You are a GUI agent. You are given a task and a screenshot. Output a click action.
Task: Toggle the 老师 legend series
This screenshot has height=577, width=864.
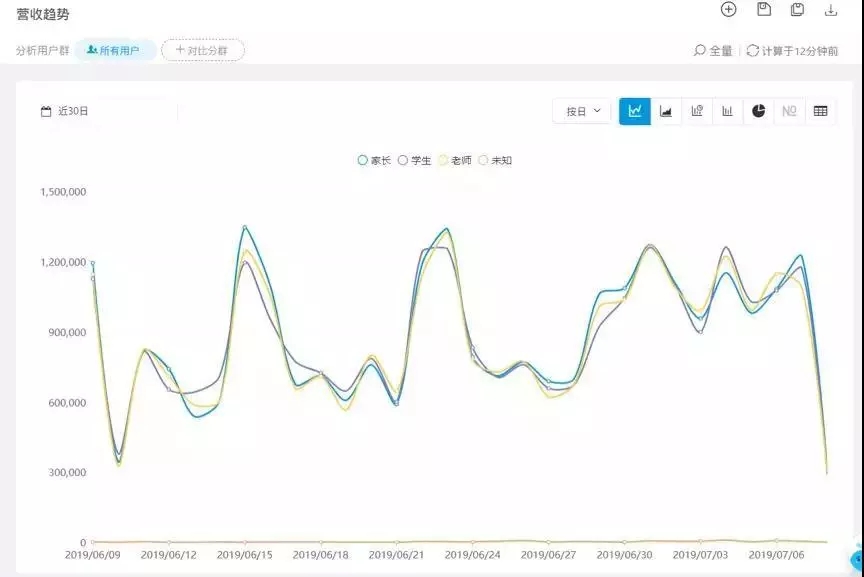tap(455, 160)
